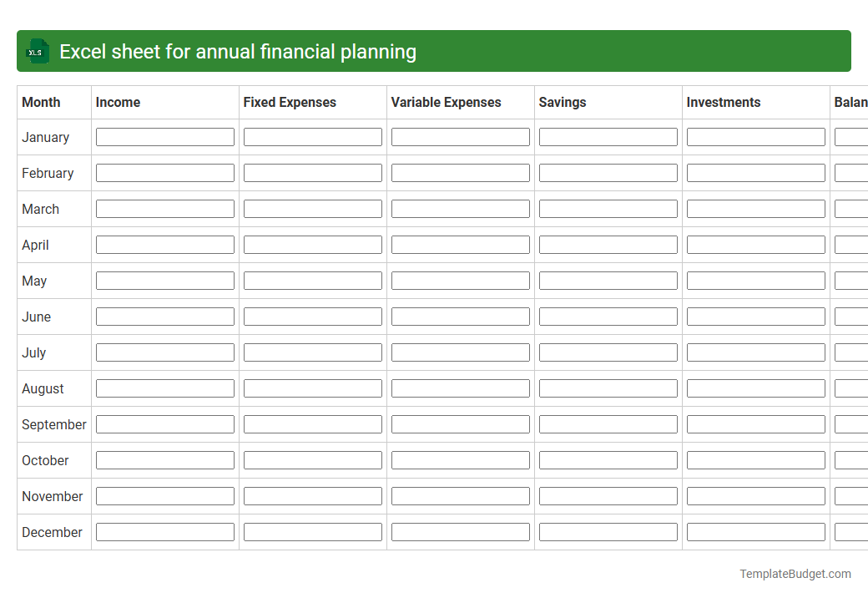Select the Investments column header
This screenshot has height=598, width=868.
(x=724, y=102)
